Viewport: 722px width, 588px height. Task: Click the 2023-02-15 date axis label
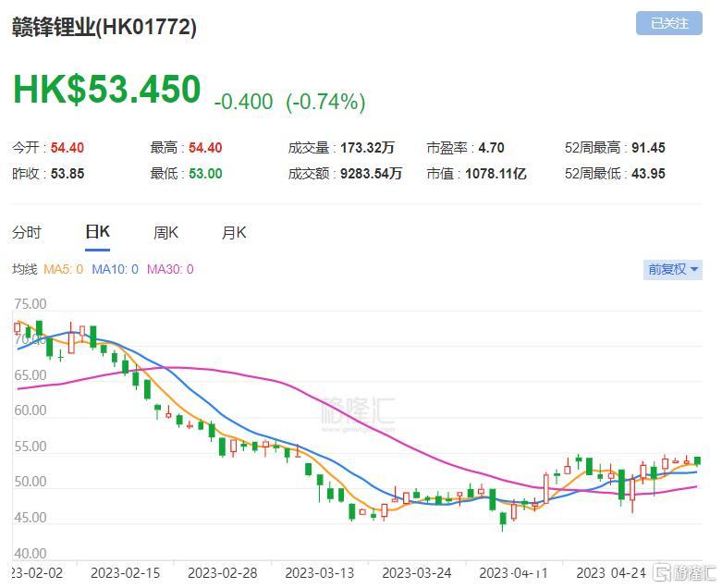tap(125, 573)
